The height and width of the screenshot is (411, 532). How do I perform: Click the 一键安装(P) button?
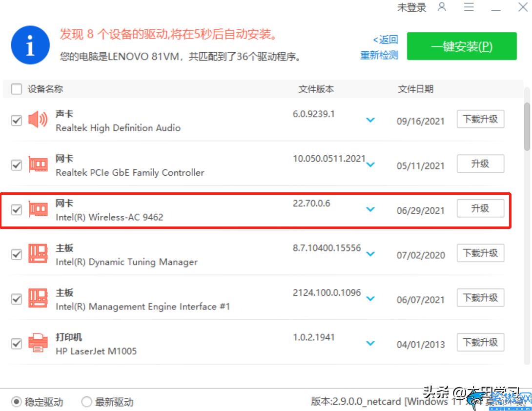point(462,46)
